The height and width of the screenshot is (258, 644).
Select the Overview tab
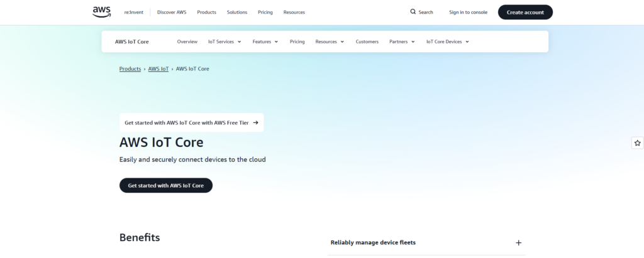pyautogui.click(x=187, y=41)
